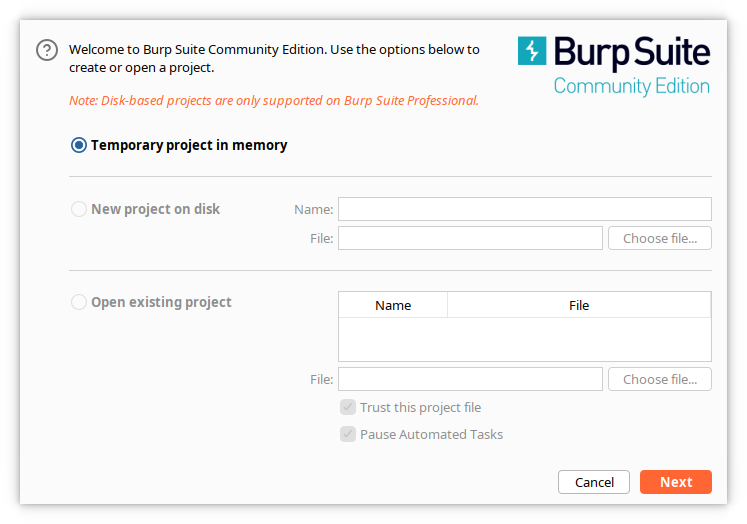Click the File column header in projects table

click(x=579, y=305)
